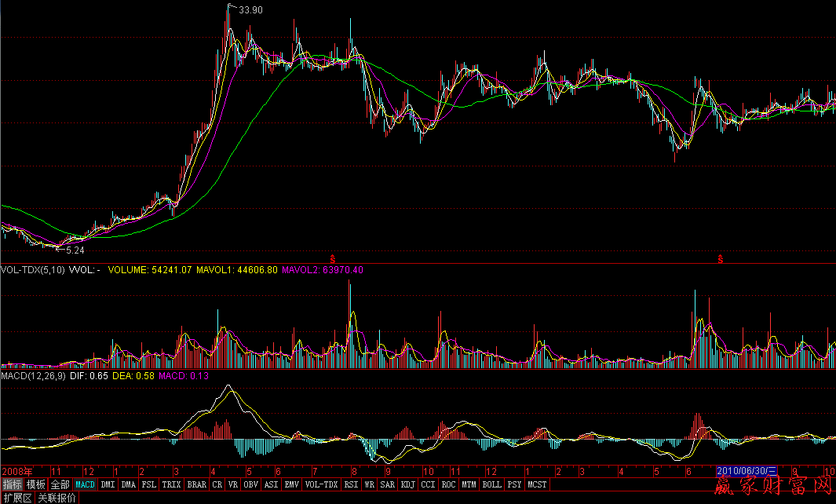
Task: Select the KDJ indicator tab
Action: tap(407, 485)
